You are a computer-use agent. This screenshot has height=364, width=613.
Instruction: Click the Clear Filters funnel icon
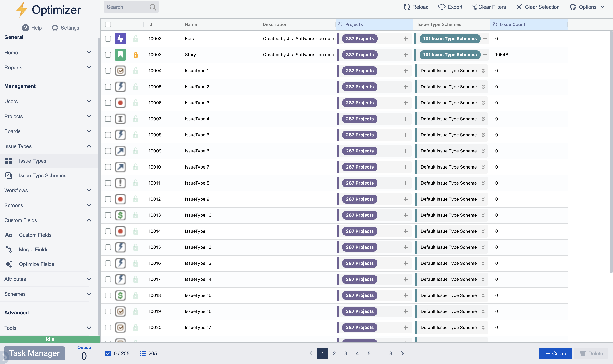(474, 7)
